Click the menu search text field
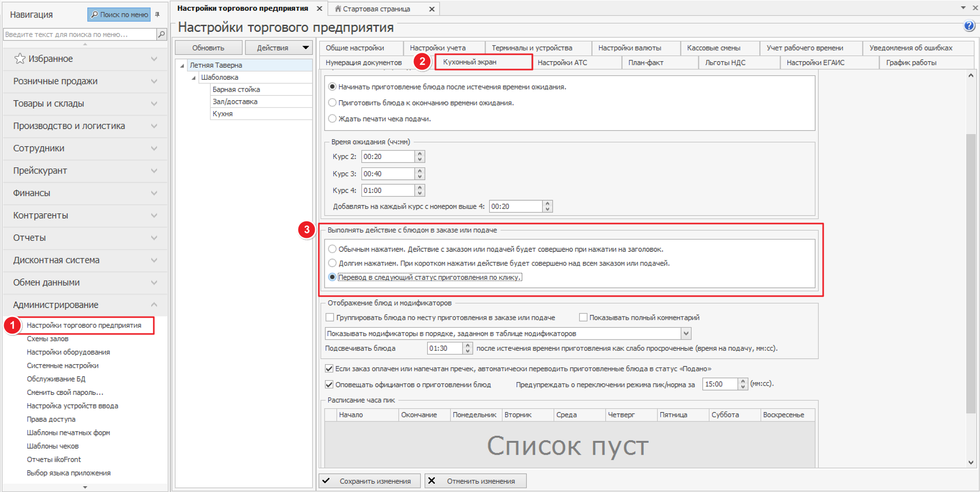The height and width of the screenshot is (492, 980). pyautogui.click(x=80, y=34)
